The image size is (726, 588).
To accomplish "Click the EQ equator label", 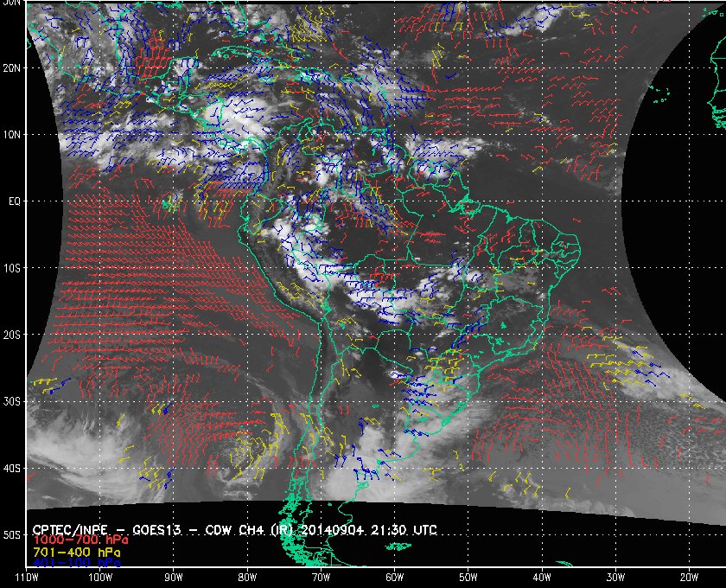I will click(15, 201).
